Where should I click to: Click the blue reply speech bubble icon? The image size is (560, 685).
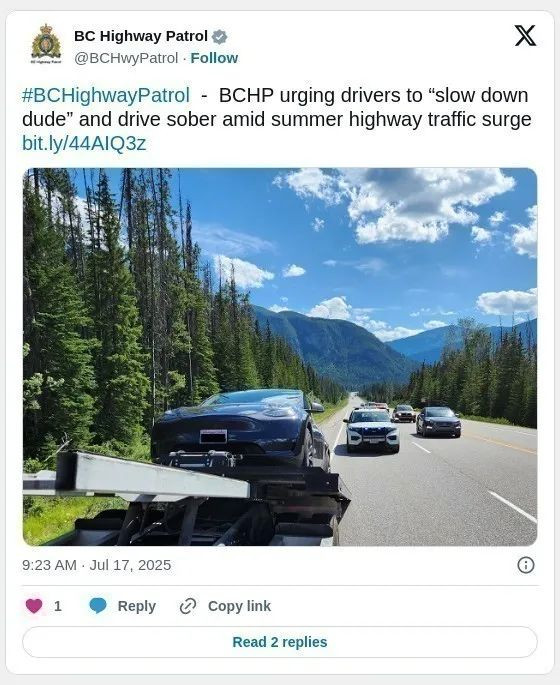[98, 606]
